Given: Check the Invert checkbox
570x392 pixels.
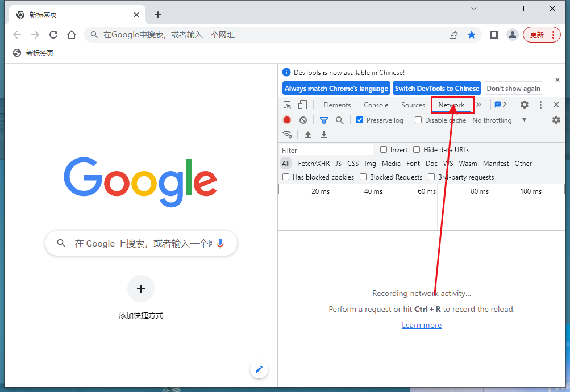Looking at the screenshot, I should 384,149.
